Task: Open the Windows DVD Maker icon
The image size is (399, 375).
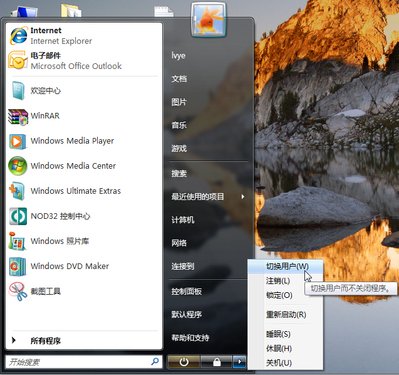Action: pos(17,266)
